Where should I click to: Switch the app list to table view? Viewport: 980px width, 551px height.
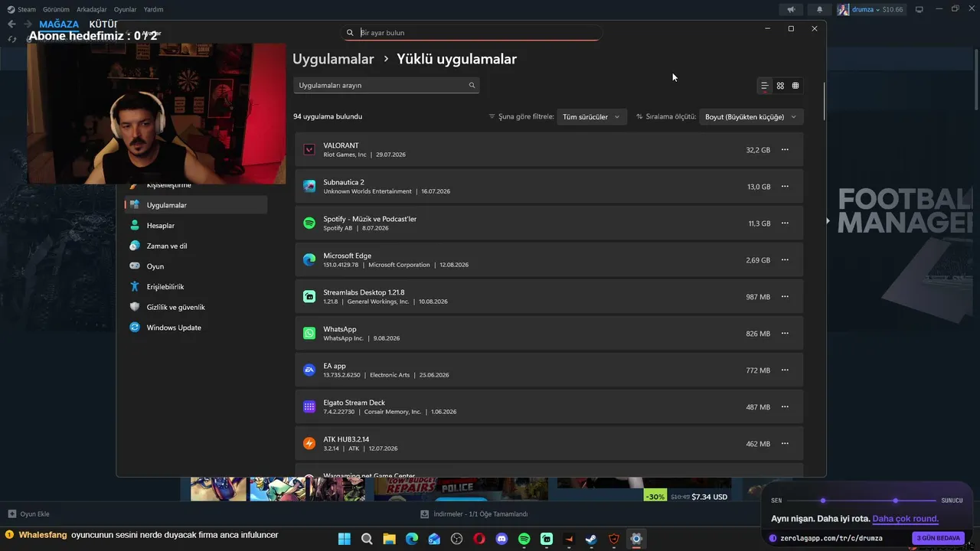[x=795, y=86]
